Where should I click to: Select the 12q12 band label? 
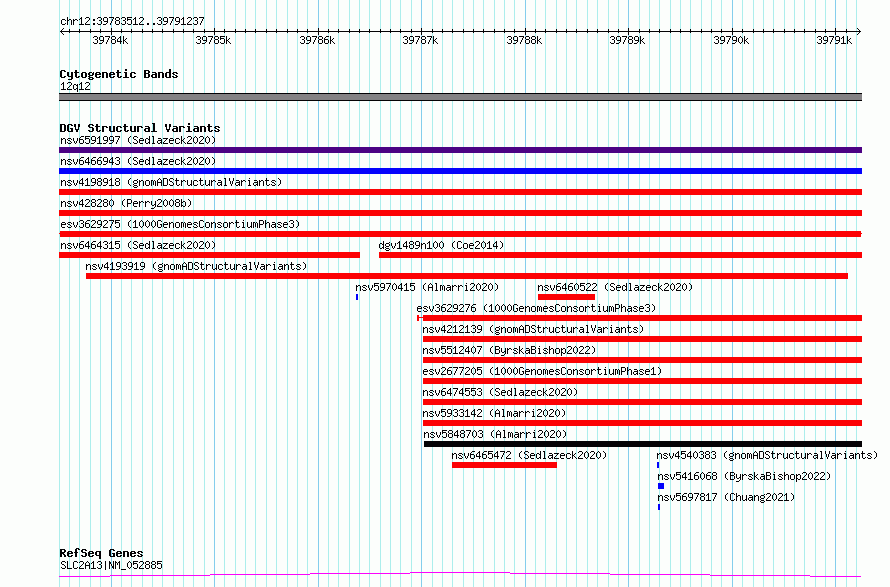[75, 86]
